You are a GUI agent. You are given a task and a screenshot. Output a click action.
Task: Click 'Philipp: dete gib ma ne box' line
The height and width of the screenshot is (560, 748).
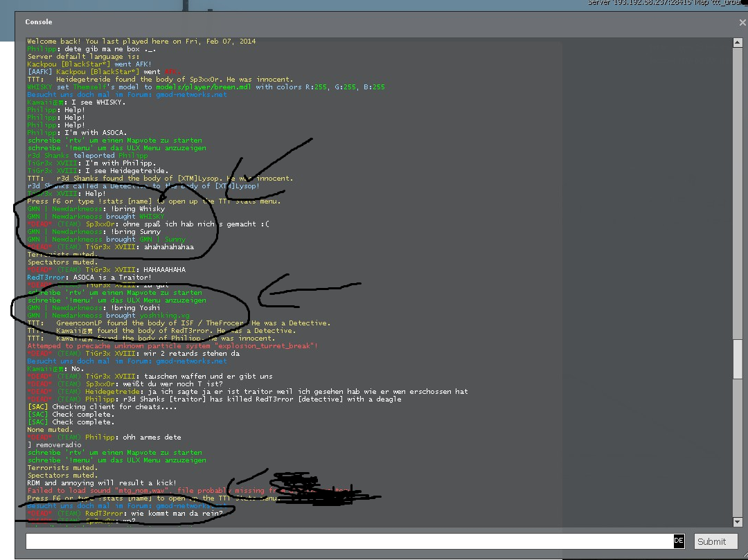pos(91,49)
